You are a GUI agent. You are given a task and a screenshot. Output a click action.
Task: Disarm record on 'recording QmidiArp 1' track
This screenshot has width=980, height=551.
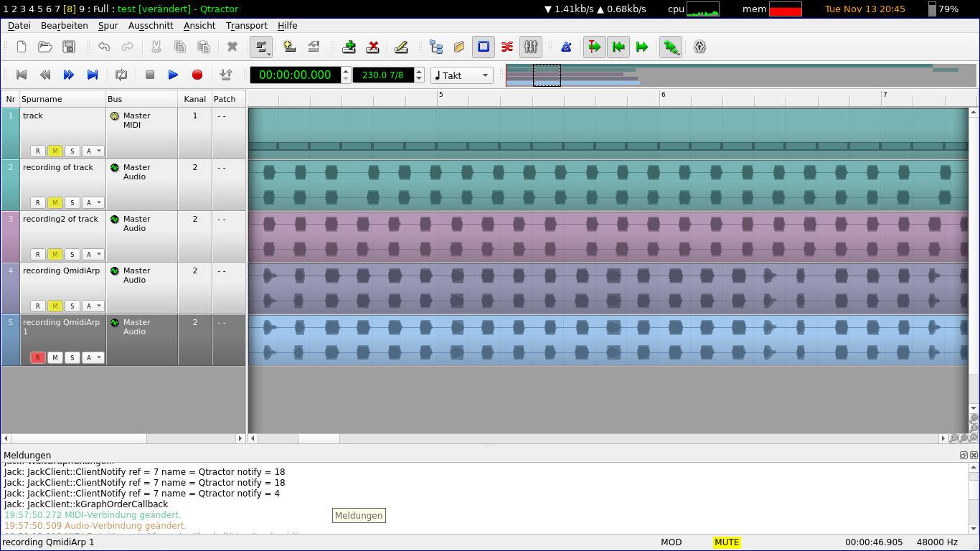coord(38,358)
